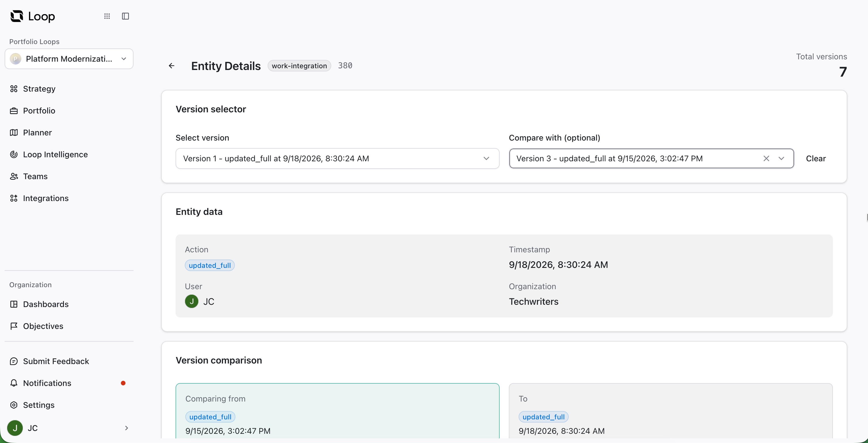Click the Loop Intelligence icon

(14, 154)
